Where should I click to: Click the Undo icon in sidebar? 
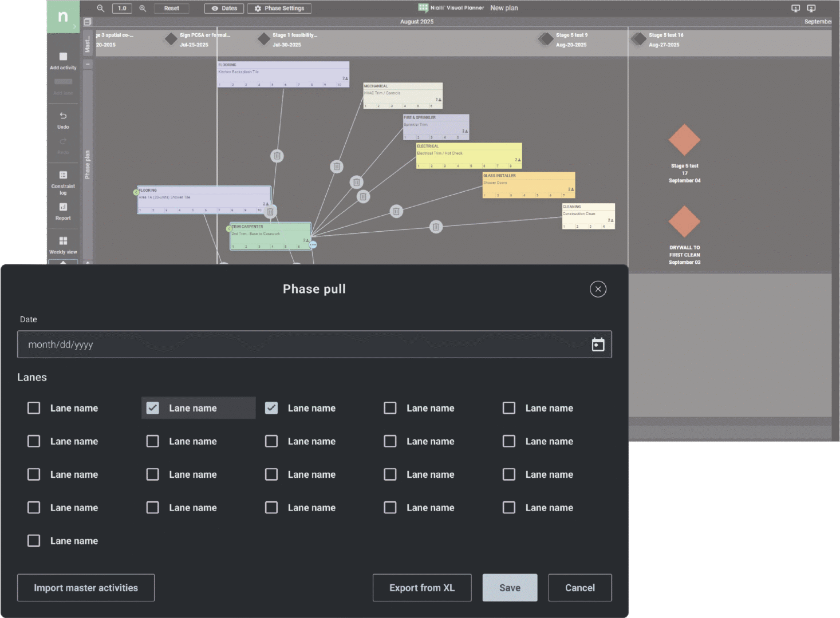[63, 120]
